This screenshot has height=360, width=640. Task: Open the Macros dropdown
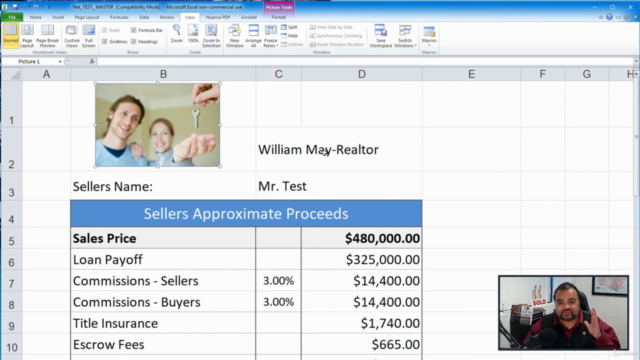429,36
